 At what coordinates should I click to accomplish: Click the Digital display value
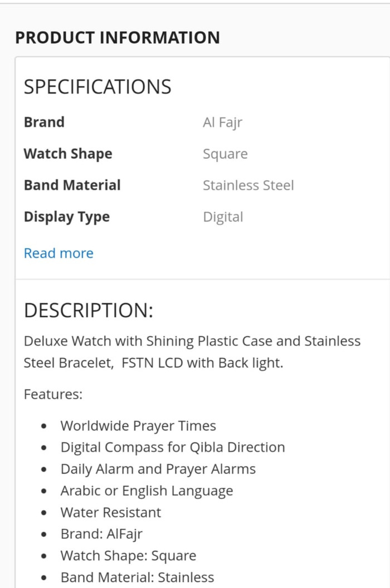[223, 217]
